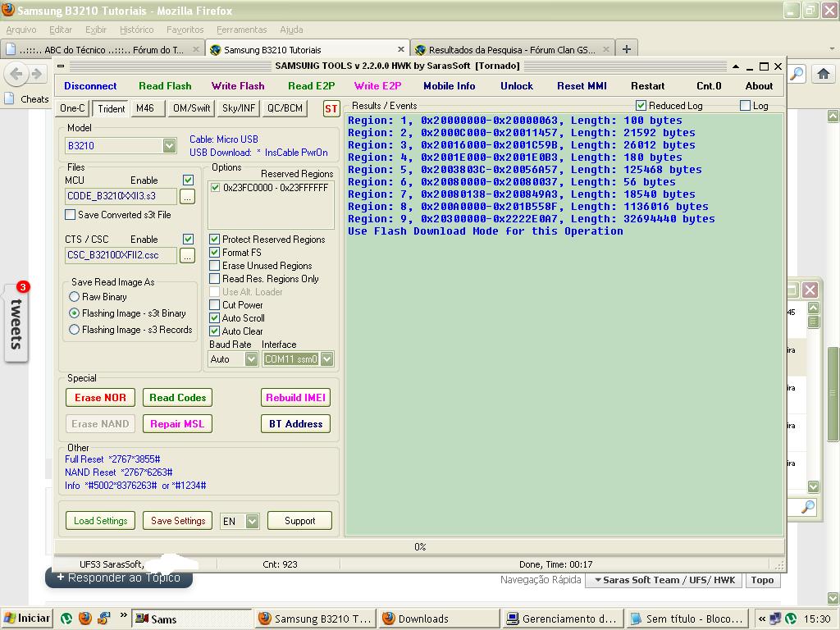The width and height of the screenshot is (840, 630).
Task: Open the Samsung Tools system menu icon
Action: point(61,66)
